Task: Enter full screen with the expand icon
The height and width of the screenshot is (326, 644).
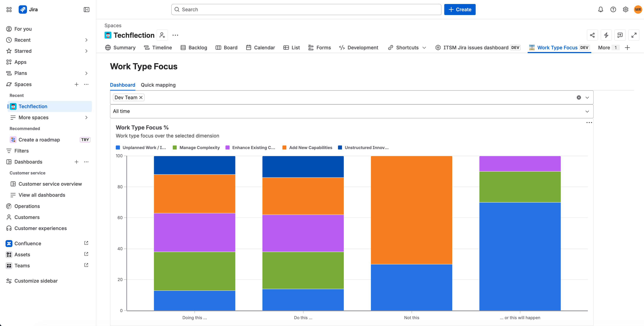Action: pos(634,35)
